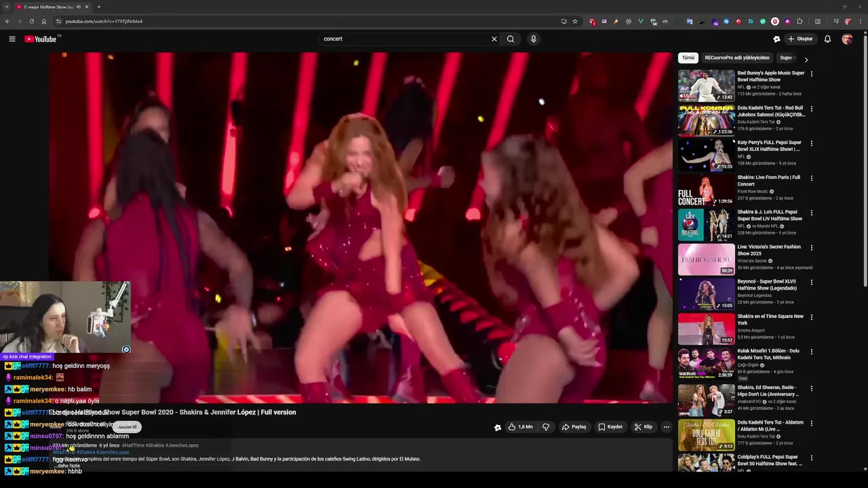Screen dimensions: 868x488
Task: Open the YouTube guide hamburger menu
Action: point(12,39)
